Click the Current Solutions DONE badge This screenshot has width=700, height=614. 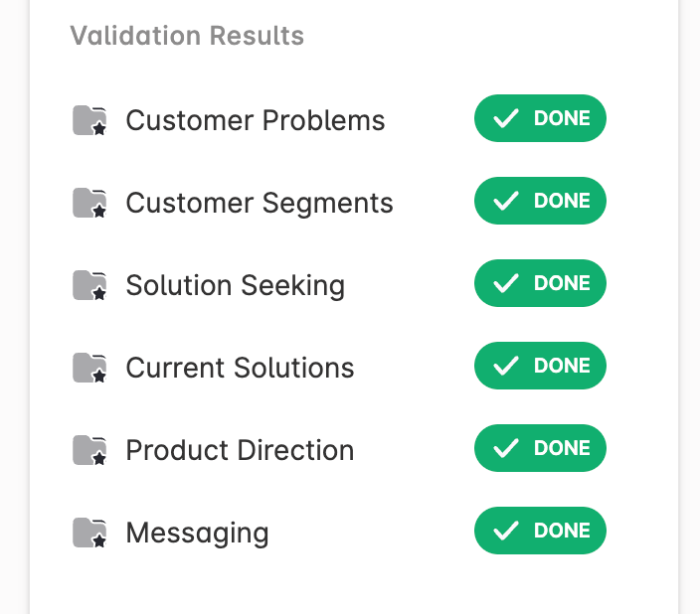[x=540, y=367]
